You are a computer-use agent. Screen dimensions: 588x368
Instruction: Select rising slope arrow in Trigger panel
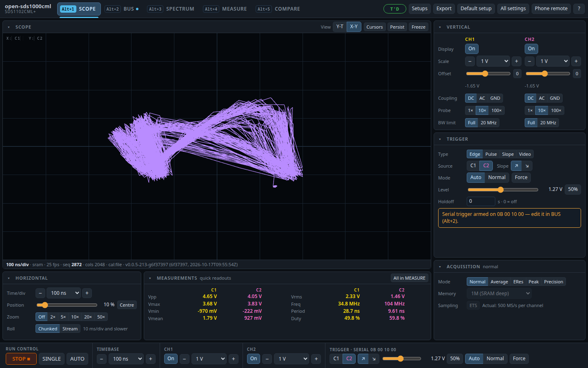(517, 166)
